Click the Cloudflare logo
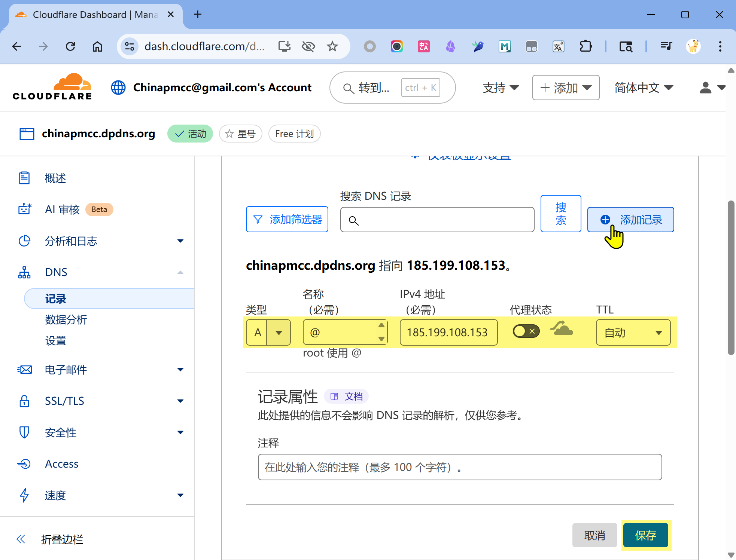 pos(52,87)
